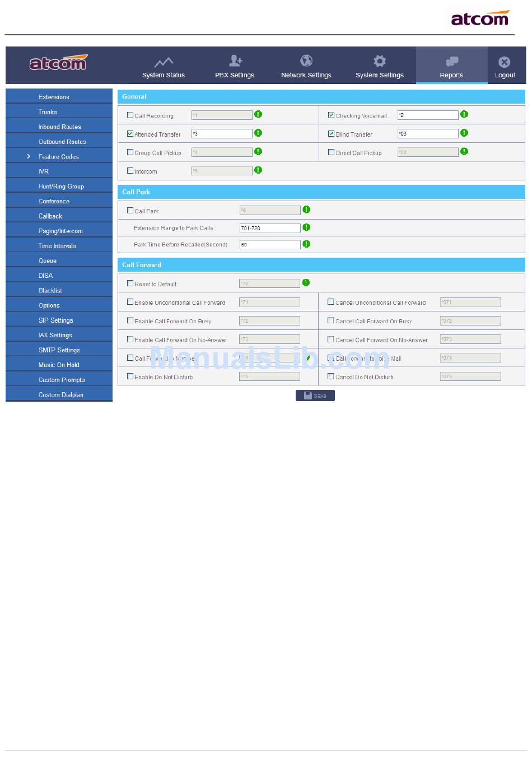
Task: Open PBX Settings user icon
Action: pos(235,61)
